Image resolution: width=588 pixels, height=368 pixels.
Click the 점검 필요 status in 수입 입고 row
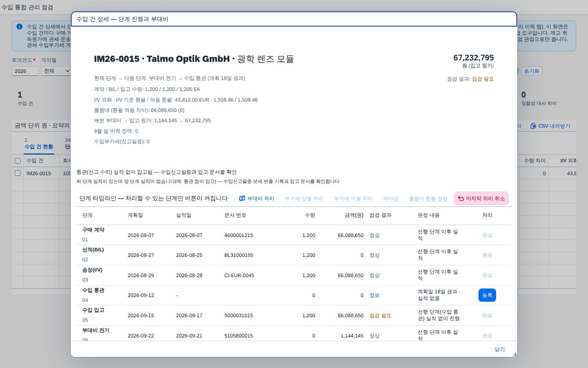coord(380,316)
